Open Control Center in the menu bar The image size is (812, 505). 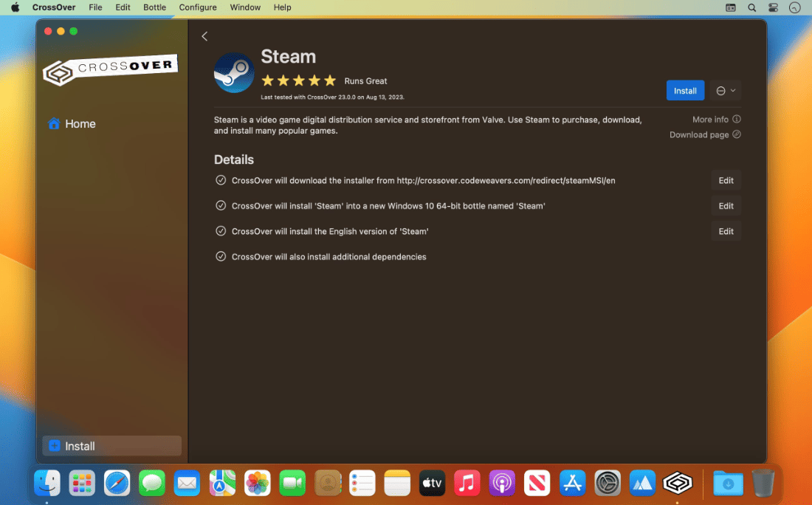(773, 7)
